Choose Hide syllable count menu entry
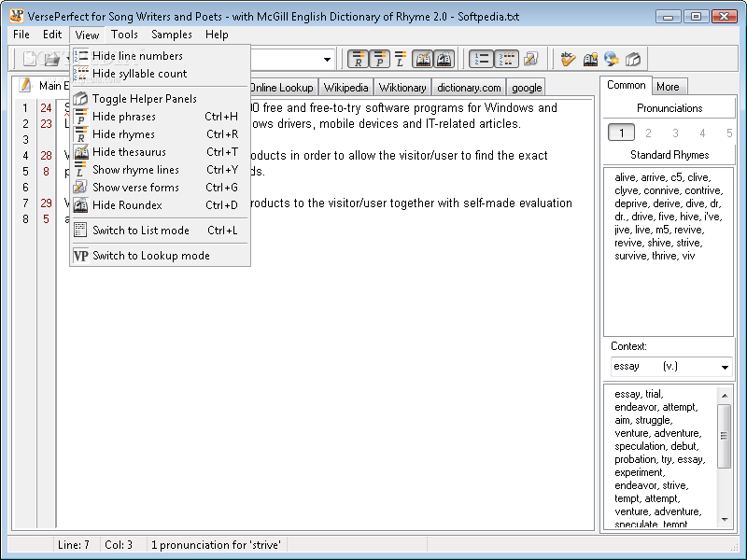Screen dimensions: 747x560 pos(160,74)
